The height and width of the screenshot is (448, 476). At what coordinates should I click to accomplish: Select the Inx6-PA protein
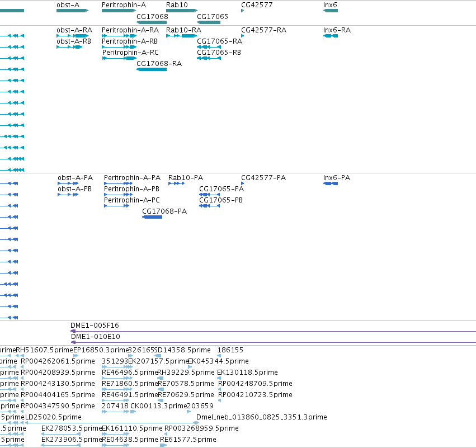coord(330,183)
